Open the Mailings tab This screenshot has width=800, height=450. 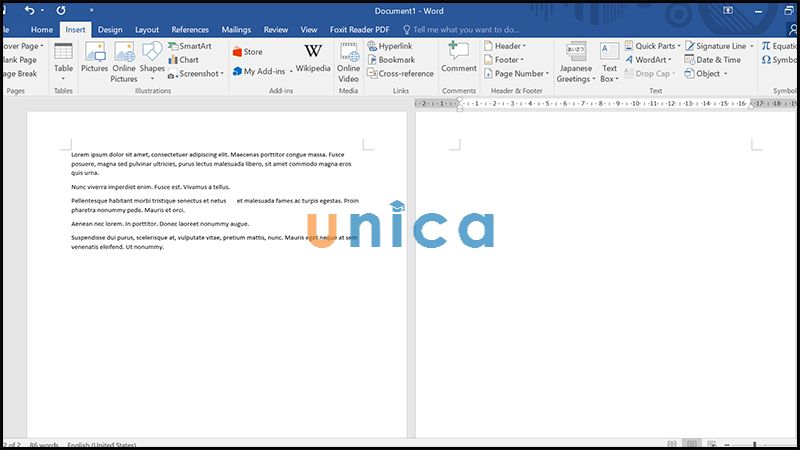(236, 30)
